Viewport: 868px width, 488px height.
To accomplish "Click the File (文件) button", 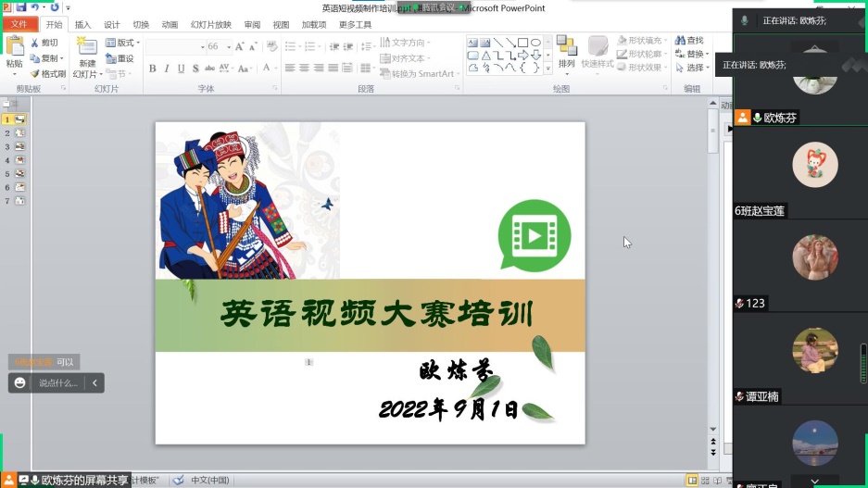I will point(19,24).
